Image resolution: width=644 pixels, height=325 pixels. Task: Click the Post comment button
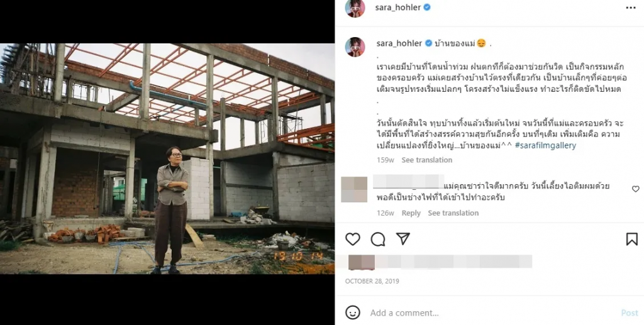pyautogui.click(x=629, y=313)
